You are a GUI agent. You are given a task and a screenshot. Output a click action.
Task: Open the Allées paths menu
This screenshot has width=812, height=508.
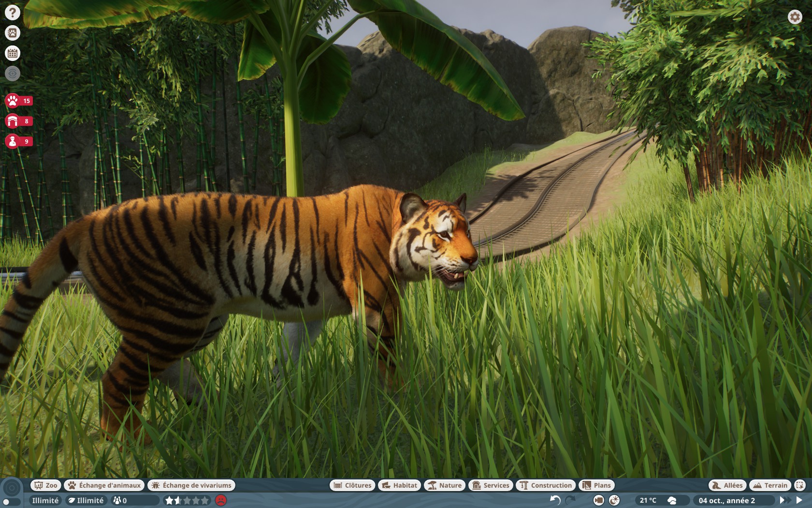727,485
